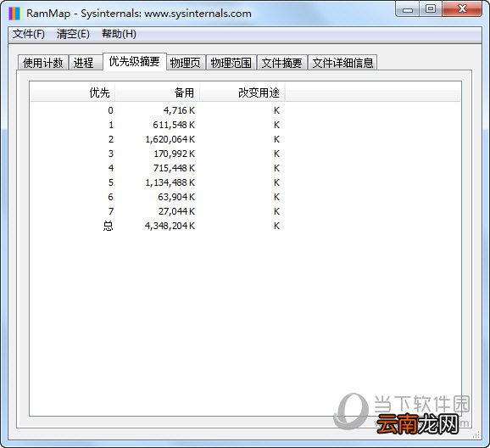490x448 pixels.
Task: Click priority 3 in the 优先 column
Action: pos(111,154)
